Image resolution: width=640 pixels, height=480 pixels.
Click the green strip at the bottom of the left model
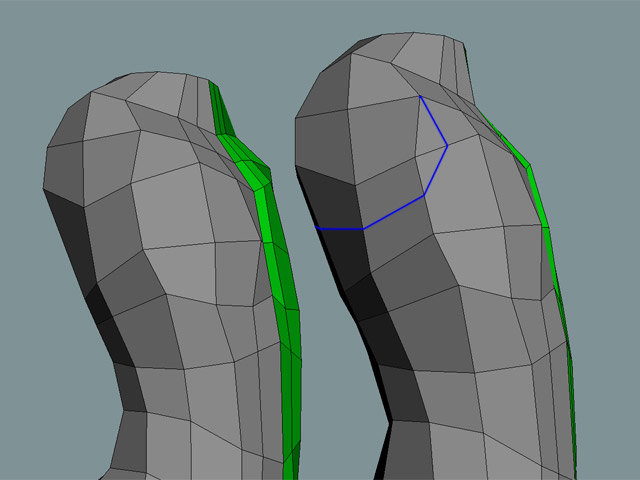[x=292, y=440]
